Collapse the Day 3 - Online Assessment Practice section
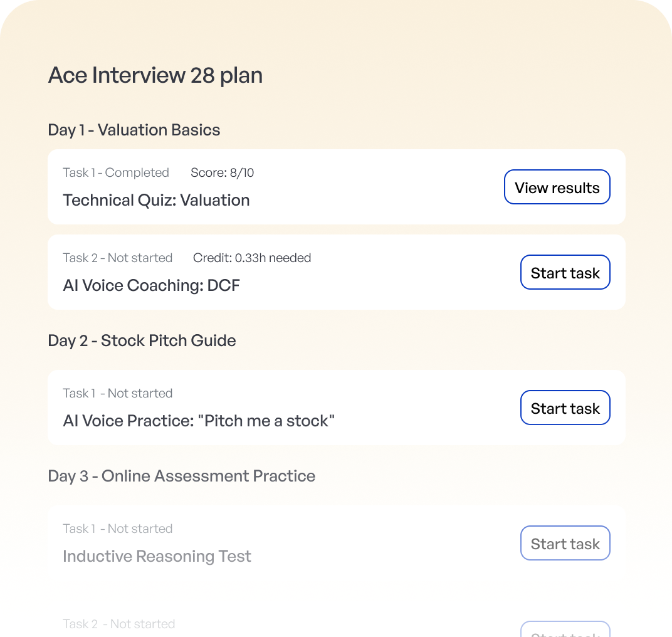 [x=181, y=476]
